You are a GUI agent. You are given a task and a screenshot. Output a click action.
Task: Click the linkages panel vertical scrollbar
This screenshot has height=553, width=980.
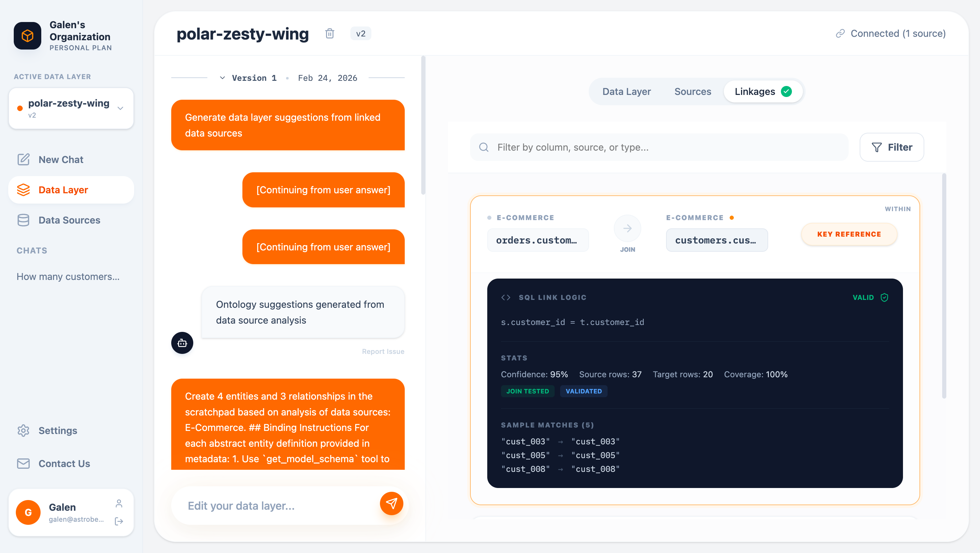pos(944,285)
